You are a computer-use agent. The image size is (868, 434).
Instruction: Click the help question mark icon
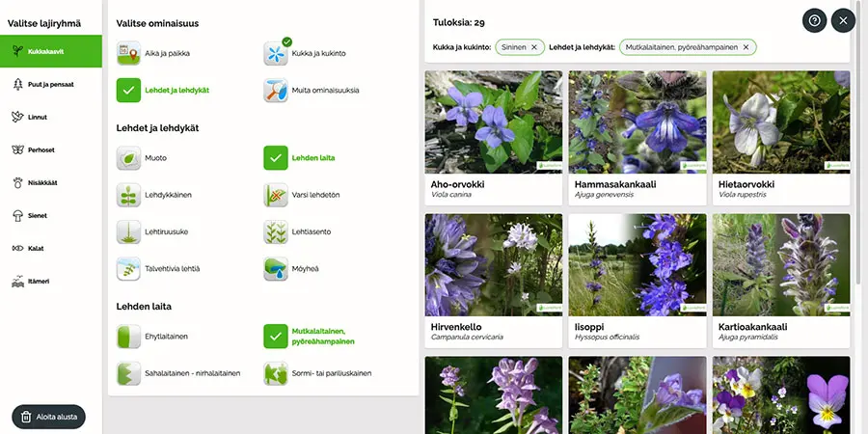pos(814,20)
